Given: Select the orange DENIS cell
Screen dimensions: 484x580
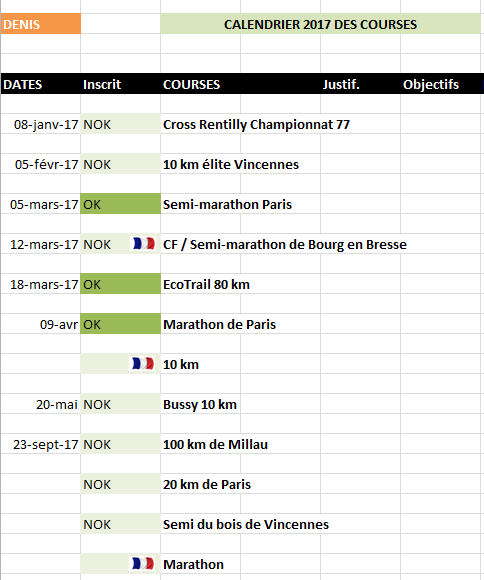Looking at the screenshot, I should (41, 24).
